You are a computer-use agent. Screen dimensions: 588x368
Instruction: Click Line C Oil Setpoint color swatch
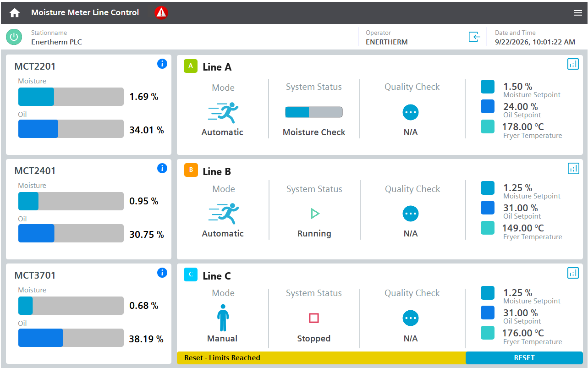(x=488, y=313)
